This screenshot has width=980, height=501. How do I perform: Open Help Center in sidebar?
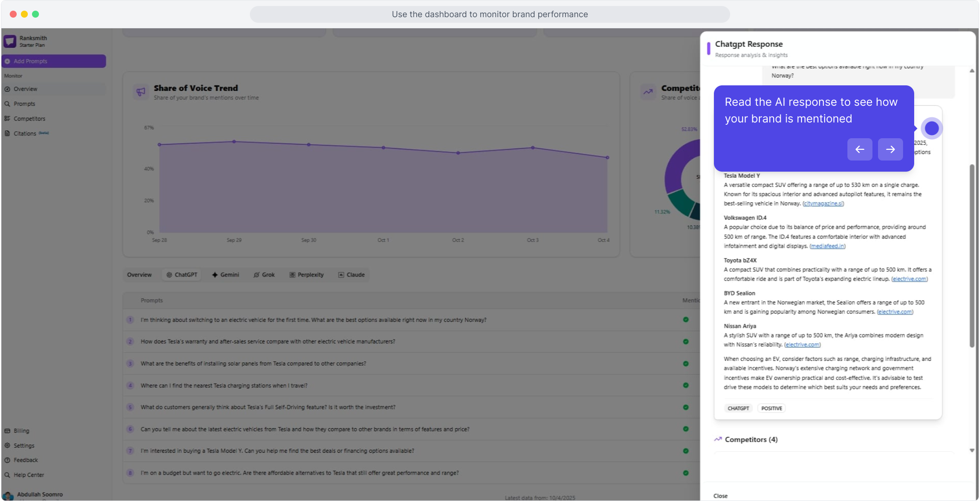[28, 475]
